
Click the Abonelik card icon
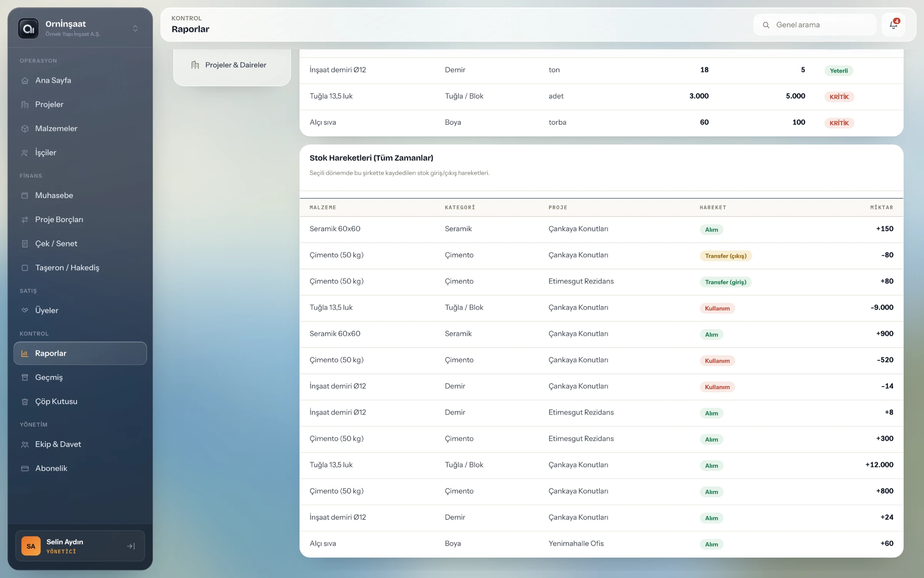tap(25, 469)
